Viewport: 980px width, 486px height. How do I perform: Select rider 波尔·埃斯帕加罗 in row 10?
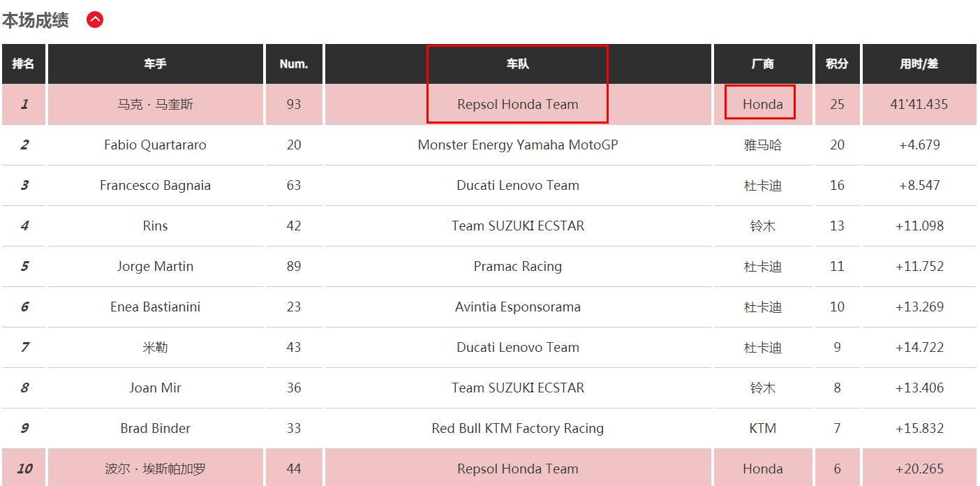coord(156,469)
